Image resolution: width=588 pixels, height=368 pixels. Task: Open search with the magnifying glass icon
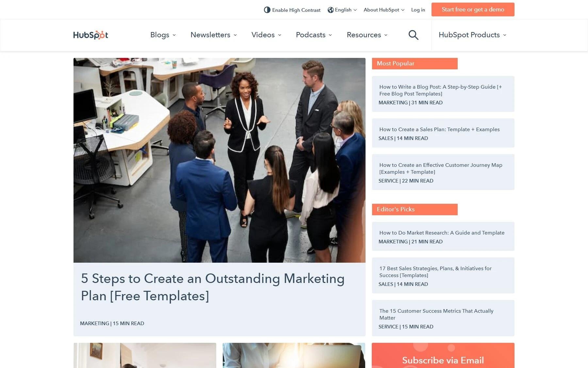pyautogui.click(x=413, y=35)
